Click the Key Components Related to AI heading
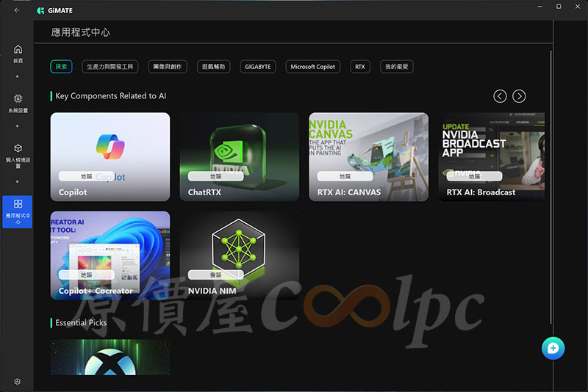This screenshot has width=588, height=392. pyautogui.click(x=111, y=96)
